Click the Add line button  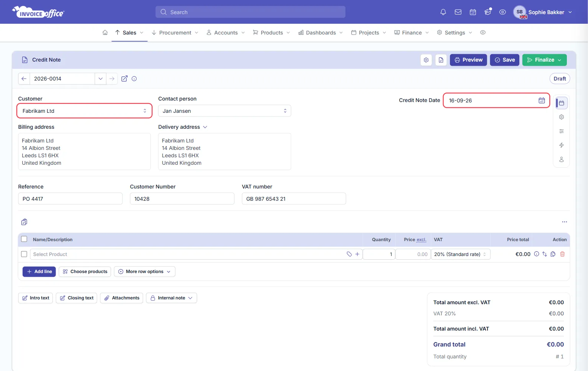39,272
